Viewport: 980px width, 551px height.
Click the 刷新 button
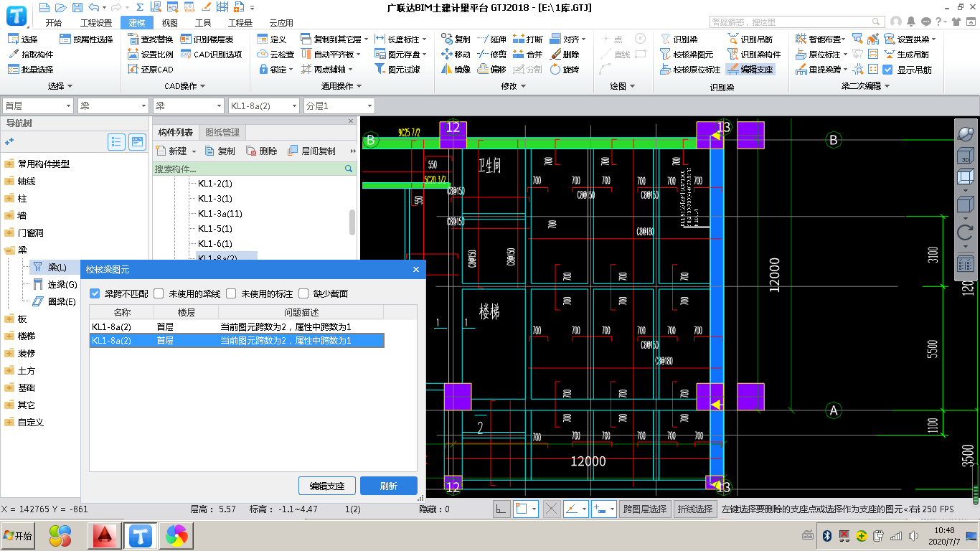[x=389, y=486]
